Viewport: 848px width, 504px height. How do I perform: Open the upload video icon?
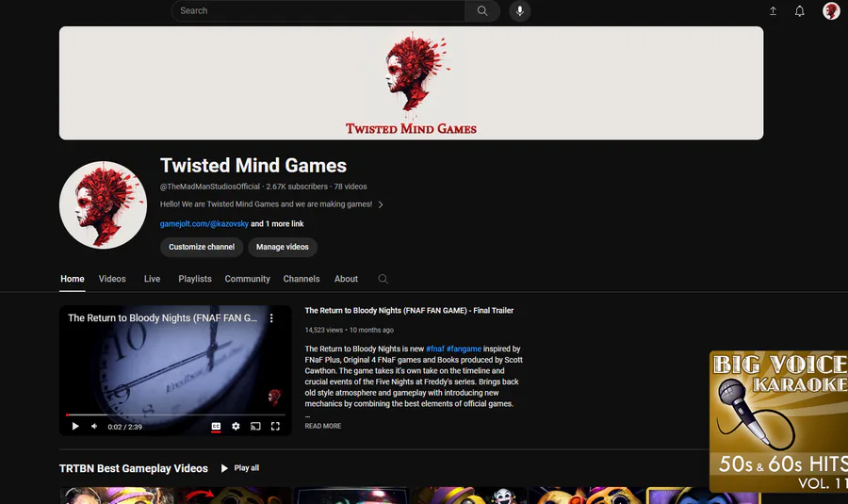[x=773, y=10]
